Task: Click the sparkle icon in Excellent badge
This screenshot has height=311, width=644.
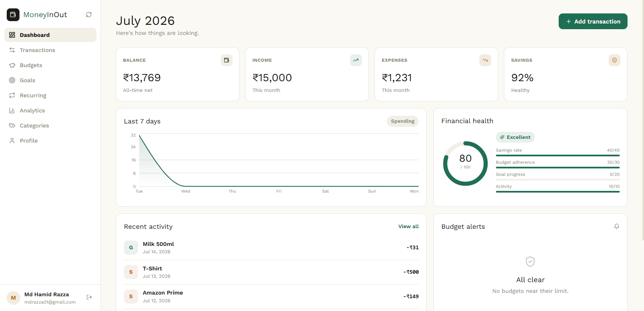Action: (x=502, y=137)
